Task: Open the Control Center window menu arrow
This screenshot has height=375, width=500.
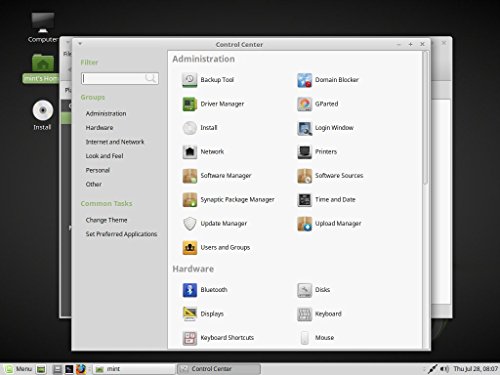Action: pyautogui.click(x=80, y=44)
